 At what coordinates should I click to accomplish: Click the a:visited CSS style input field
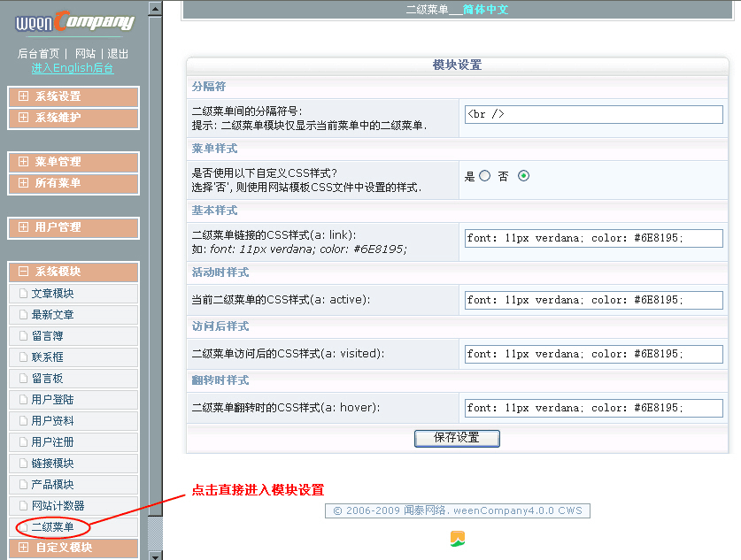(x=593, y=354)
